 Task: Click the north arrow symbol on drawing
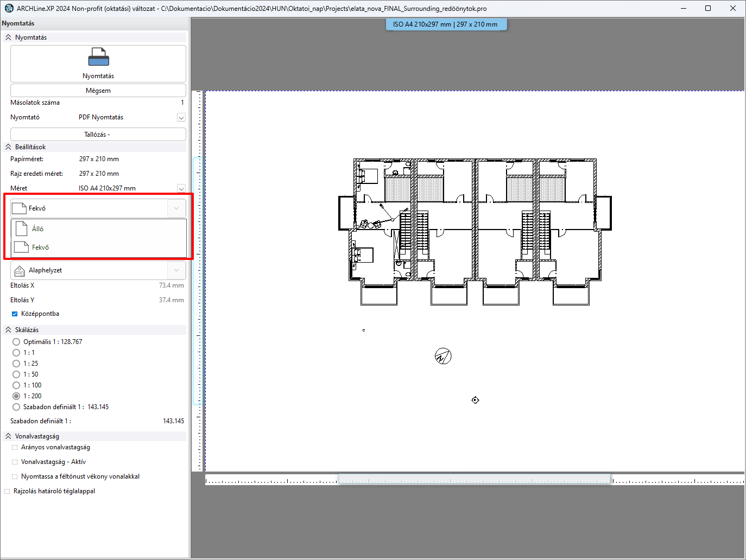pos(443,356)
